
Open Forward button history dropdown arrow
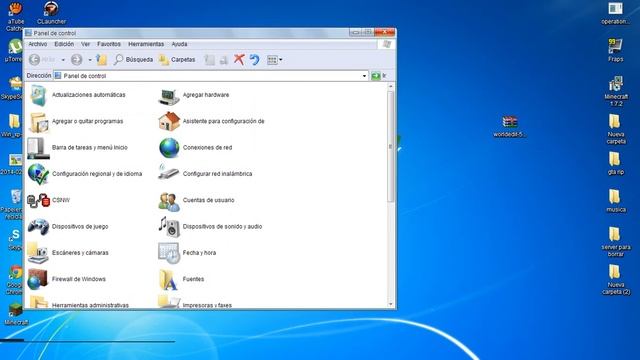point(90,60)
